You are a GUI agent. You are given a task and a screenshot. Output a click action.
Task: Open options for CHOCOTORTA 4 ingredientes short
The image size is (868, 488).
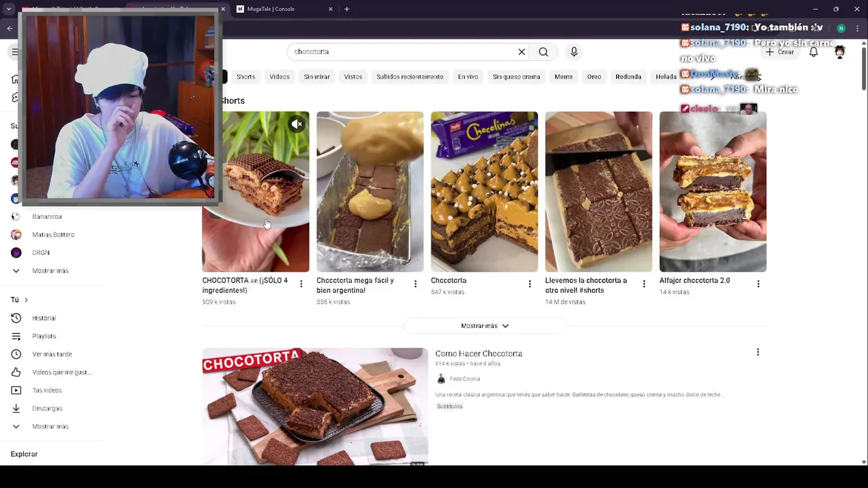click(301, 284)
